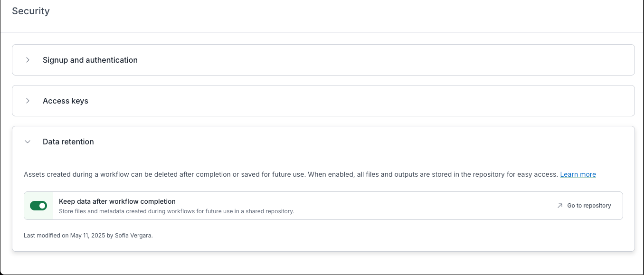644x275 pixels.
Task: Expand the Access keys chevron
Action: [28, 101]
